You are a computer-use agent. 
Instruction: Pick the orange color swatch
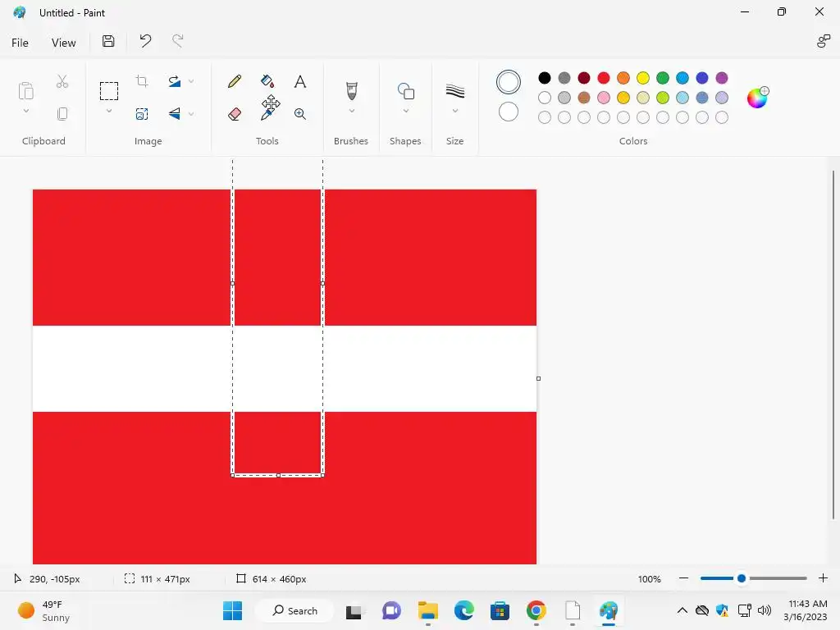623,78
